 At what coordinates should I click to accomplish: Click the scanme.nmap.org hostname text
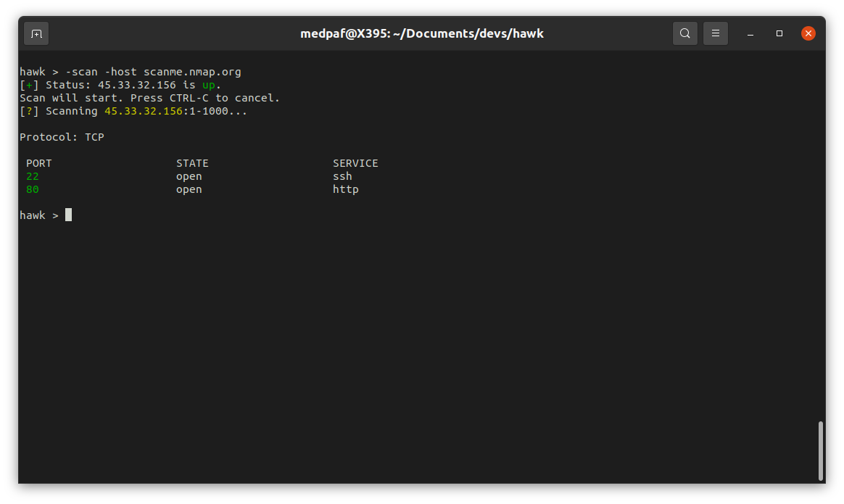tap(192, 72)
